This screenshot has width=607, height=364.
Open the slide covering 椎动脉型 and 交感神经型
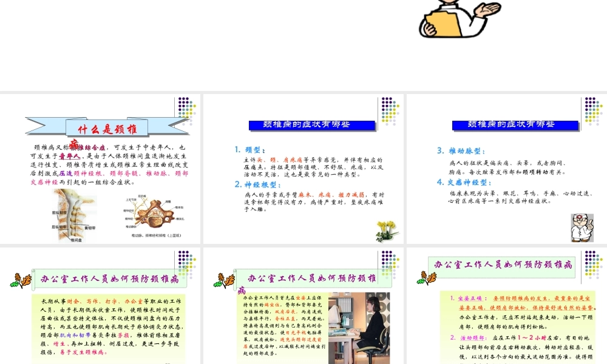pos(507,169)
